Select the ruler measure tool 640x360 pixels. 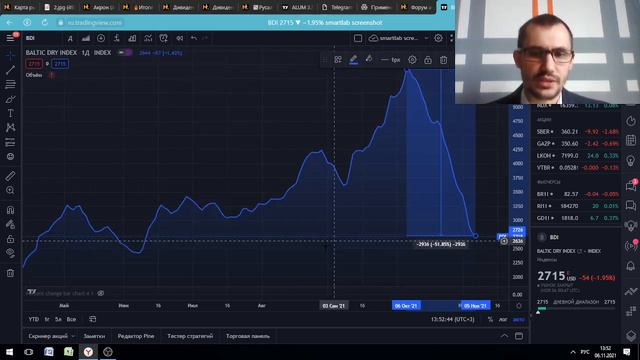coord(10,176)
